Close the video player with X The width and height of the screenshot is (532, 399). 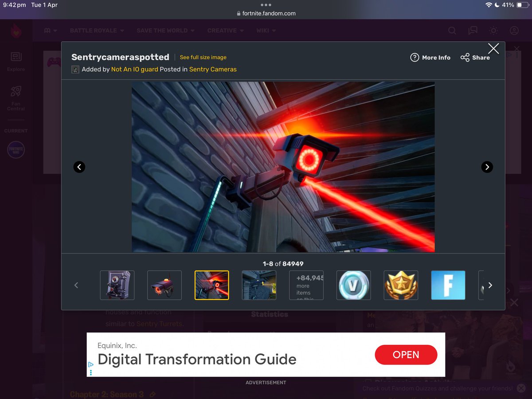(514, 303)
